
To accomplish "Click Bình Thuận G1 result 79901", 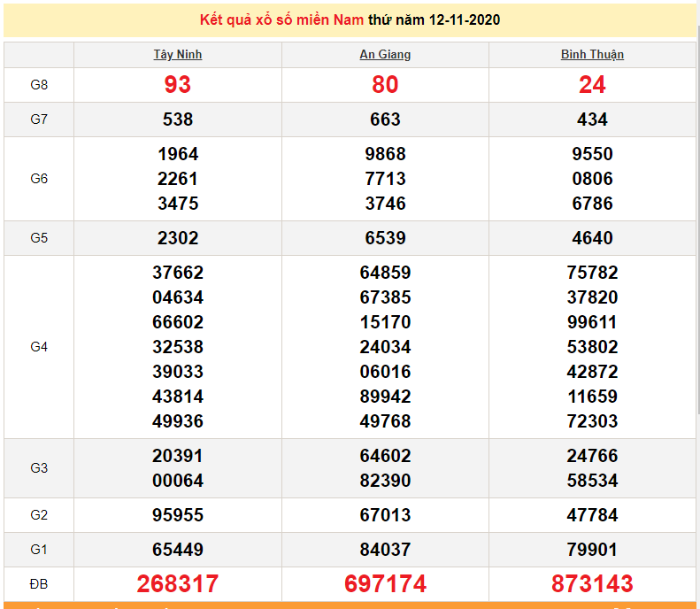I will click(x=592, y=550).
